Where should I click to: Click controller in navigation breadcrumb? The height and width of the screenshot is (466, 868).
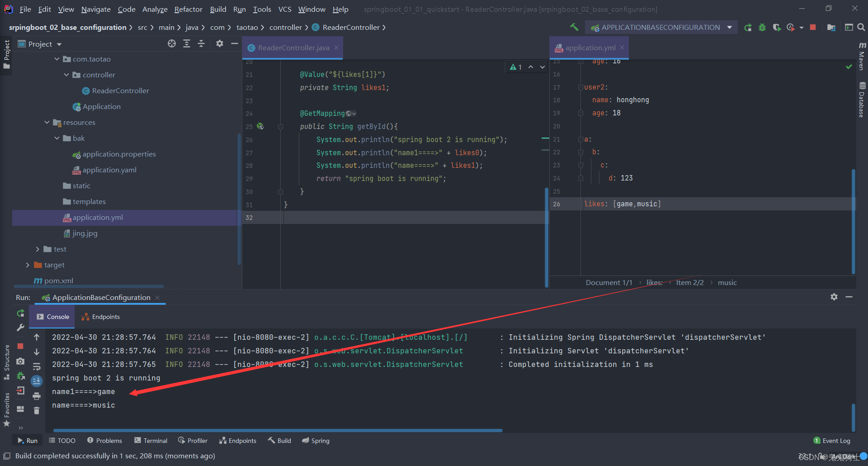(x=285, y=28)
